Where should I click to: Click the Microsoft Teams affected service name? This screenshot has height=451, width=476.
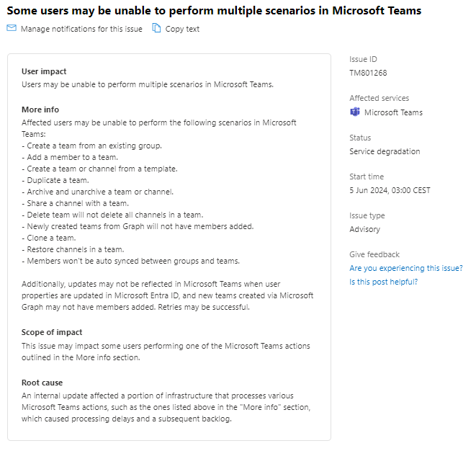click(393, 112)
